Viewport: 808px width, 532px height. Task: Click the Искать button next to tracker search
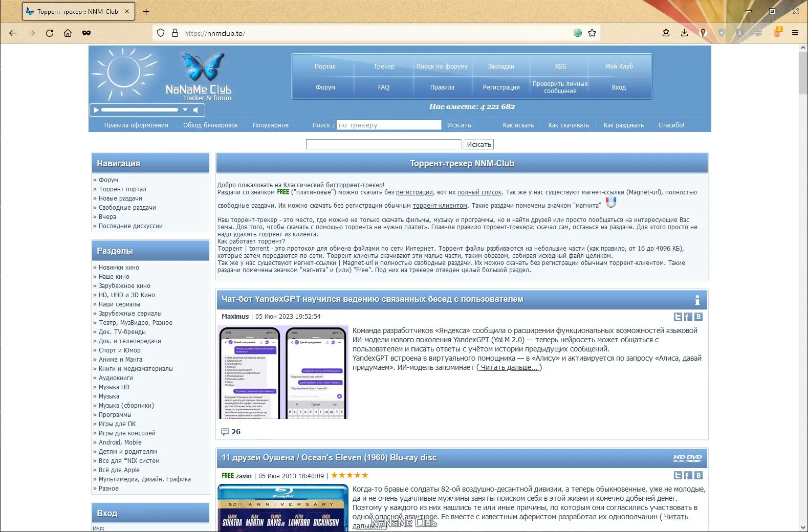tap(459, 125)
